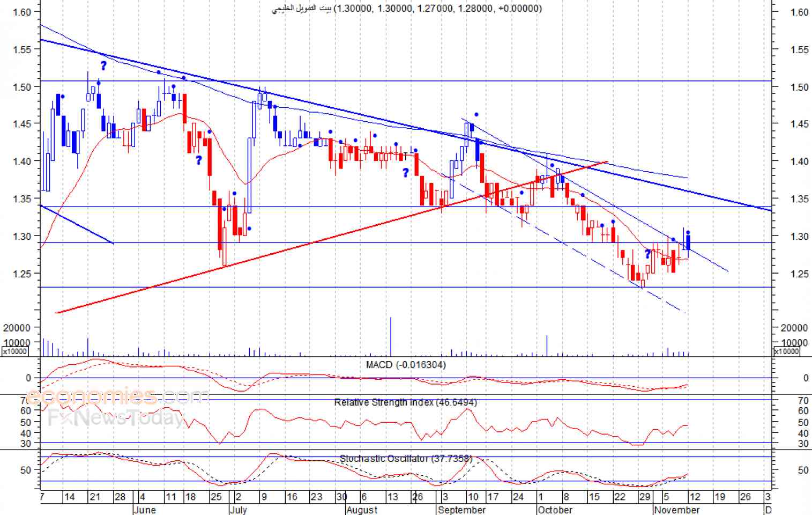Click the tall volume spike bar in August

click(391, 336)
